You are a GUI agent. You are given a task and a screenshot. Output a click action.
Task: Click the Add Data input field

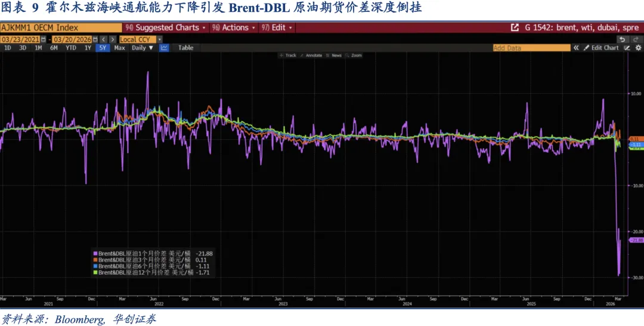532,48
